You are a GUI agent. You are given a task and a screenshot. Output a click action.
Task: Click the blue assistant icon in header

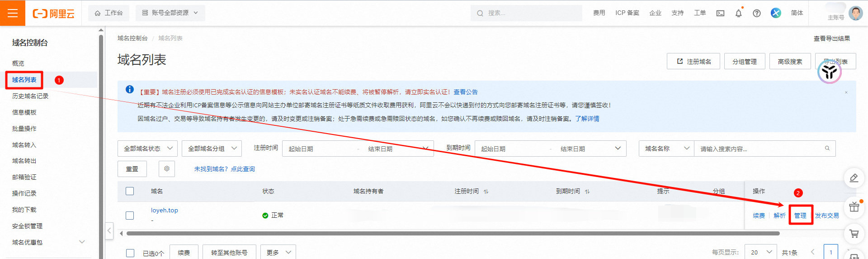pyautogui.click(x=776, y=13)
